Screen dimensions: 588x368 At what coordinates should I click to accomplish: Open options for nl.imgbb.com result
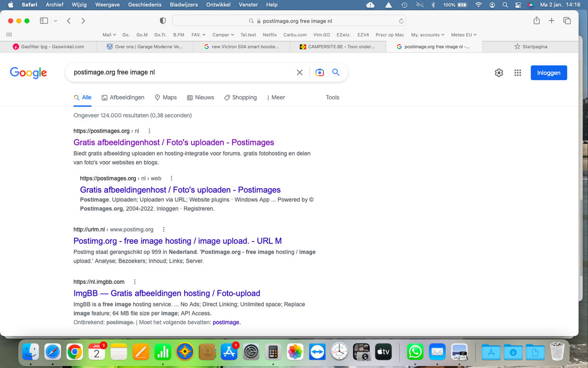point(135,282)
